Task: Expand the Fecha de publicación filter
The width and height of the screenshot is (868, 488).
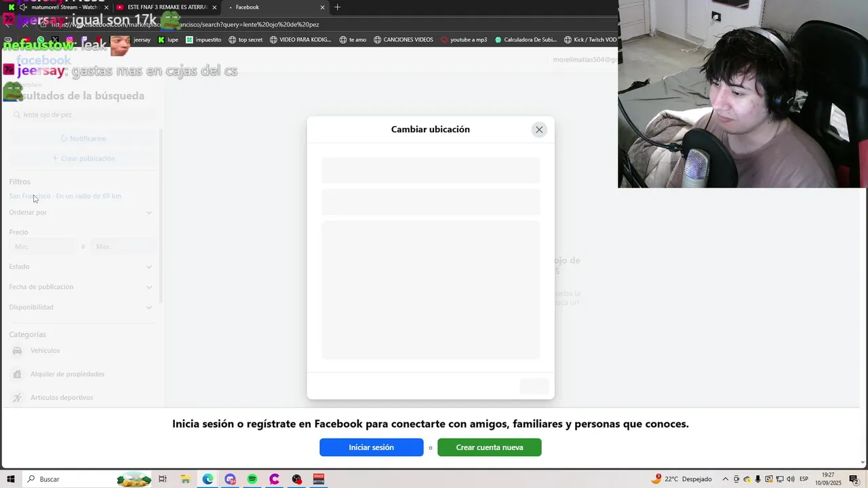Action: pyautogui.click(x=80, y=287)
